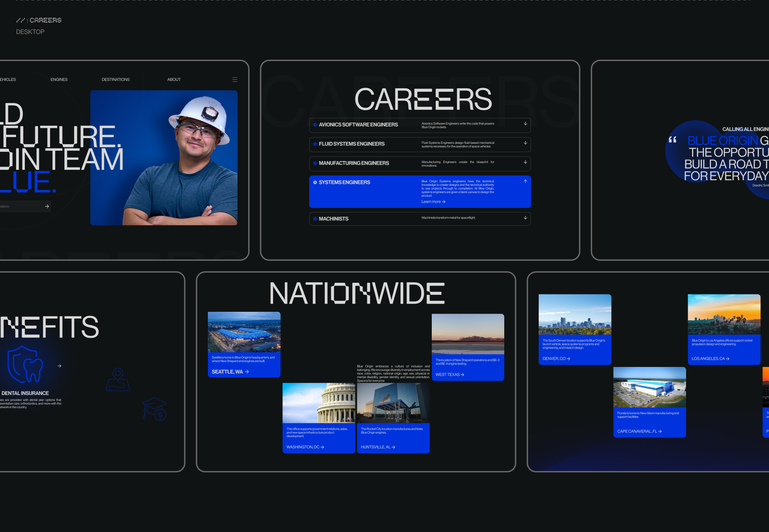Screen dimensions: 769x532
Task: Go to the About nav item
Action: coord(174,80)
